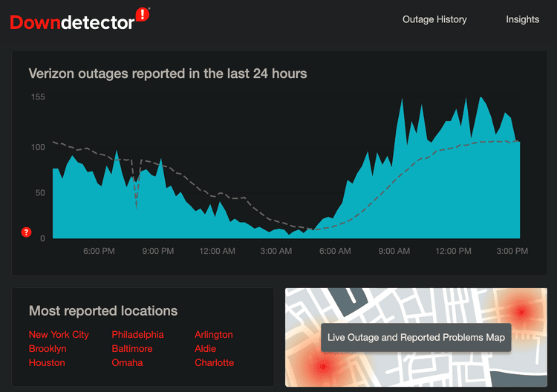Screen dimensions: 557x392
Task: Open the Outage History page
Action: tap(434, 19)
